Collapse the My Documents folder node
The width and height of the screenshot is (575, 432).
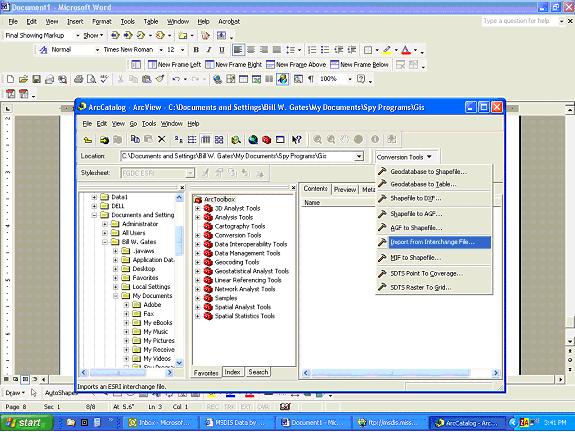(116, 296)
